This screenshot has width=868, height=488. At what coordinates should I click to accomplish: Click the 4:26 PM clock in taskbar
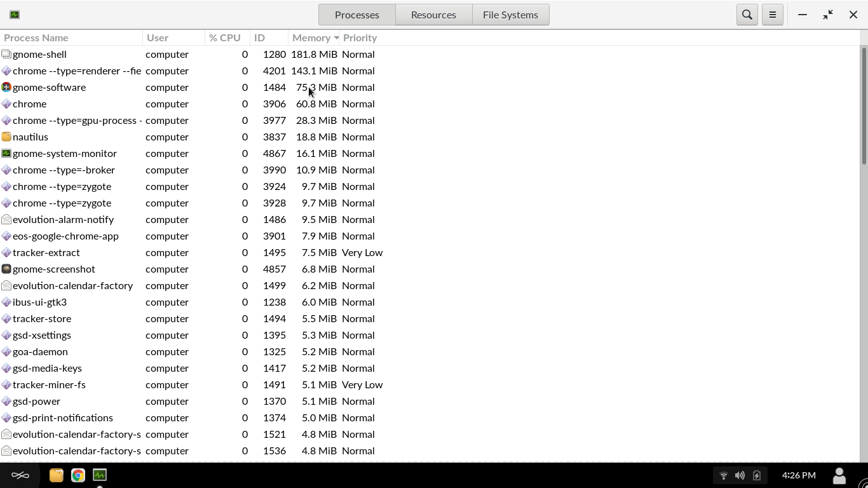tap(799, 475)
